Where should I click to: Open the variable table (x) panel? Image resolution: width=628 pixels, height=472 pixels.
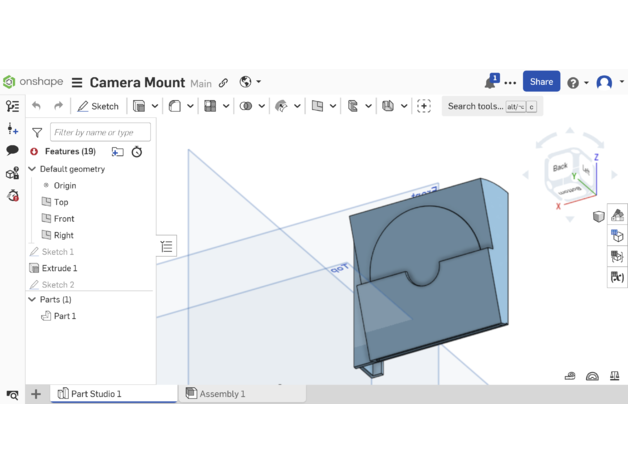point(617,277)
